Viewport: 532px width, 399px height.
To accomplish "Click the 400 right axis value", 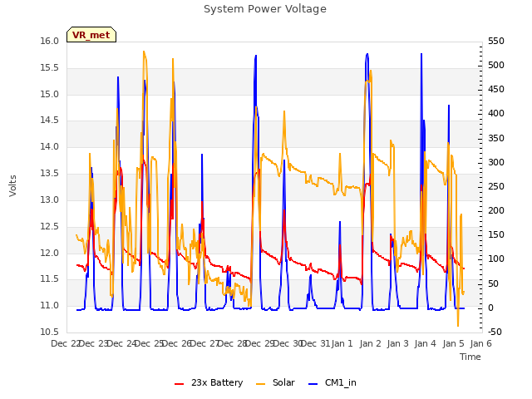I will (x=496, y=114).
